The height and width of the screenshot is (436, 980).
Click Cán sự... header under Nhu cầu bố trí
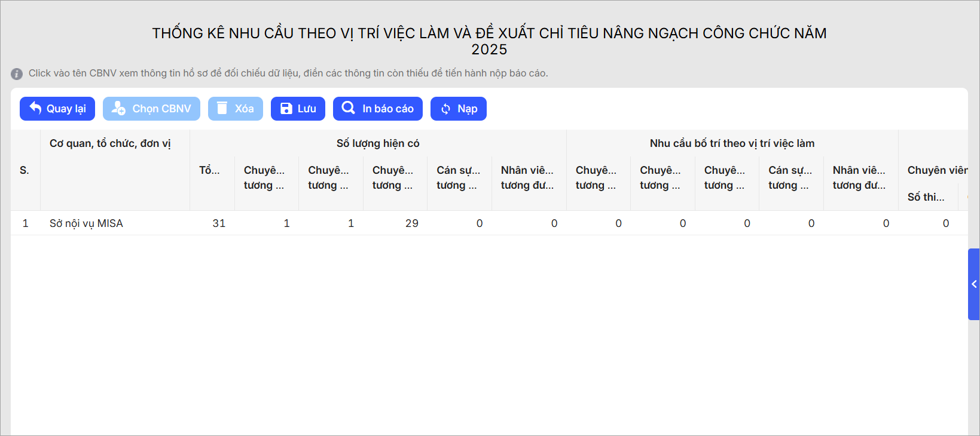click(790, 177)
